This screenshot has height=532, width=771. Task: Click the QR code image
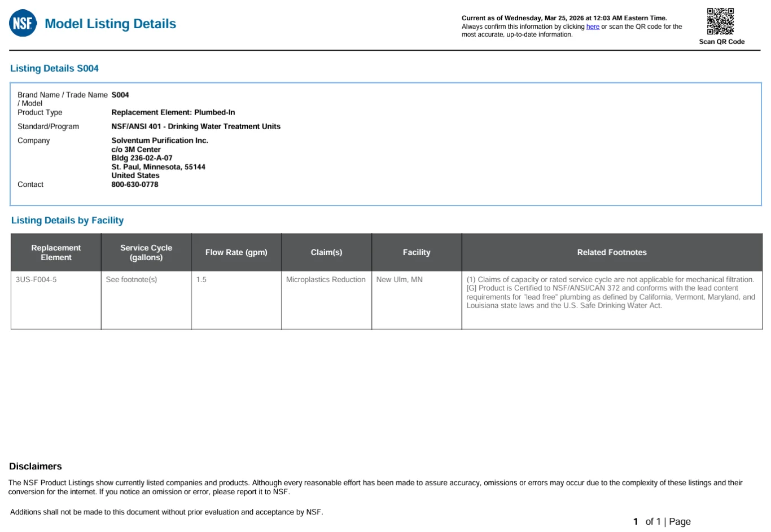tap(721, 21)
